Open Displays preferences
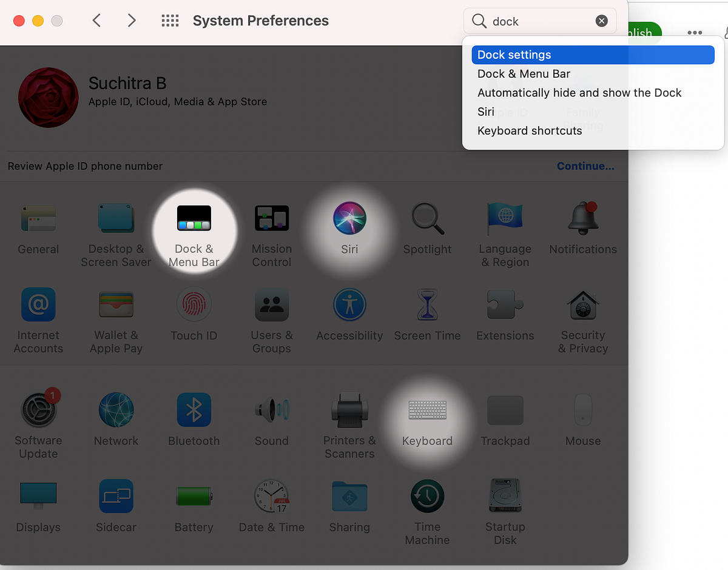The image size is (728, 570). (x=38, y=507)
